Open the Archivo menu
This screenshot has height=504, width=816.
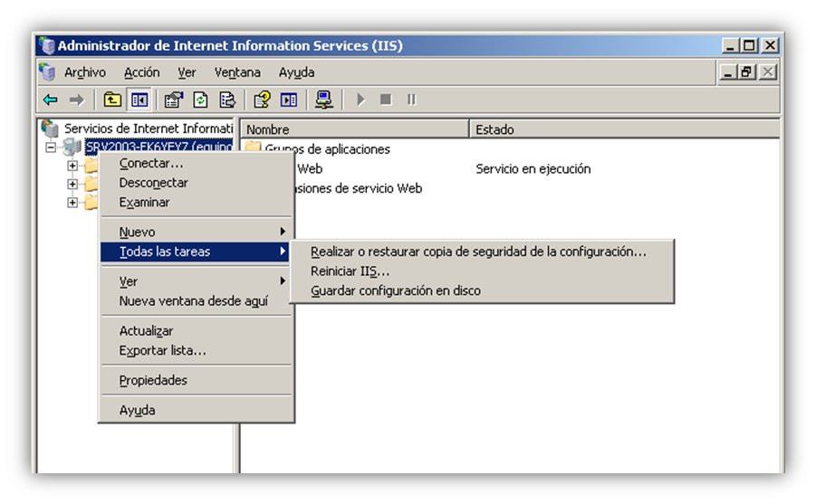[x=85, y=72]
